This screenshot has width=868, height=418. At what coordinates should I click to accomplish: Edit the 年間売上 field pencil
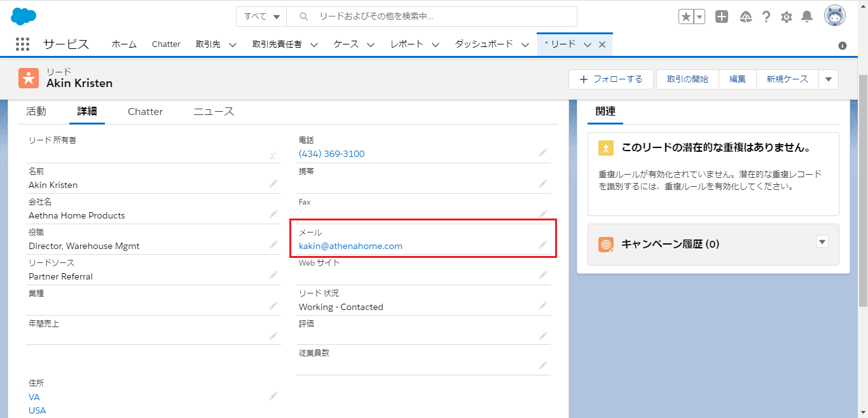(273, 336)
